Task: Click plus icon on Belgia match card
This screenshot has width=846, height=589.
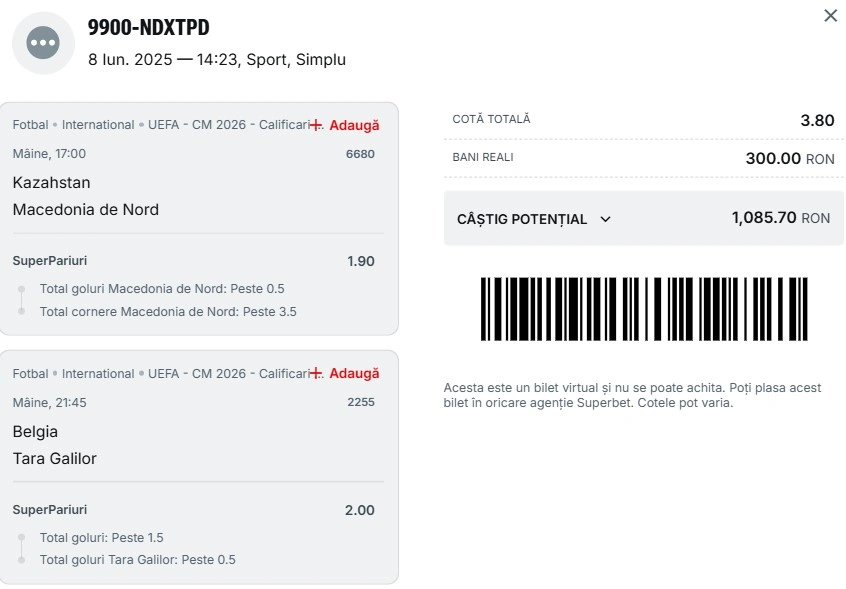Action: pyautogui.click(x=316, y=373)
